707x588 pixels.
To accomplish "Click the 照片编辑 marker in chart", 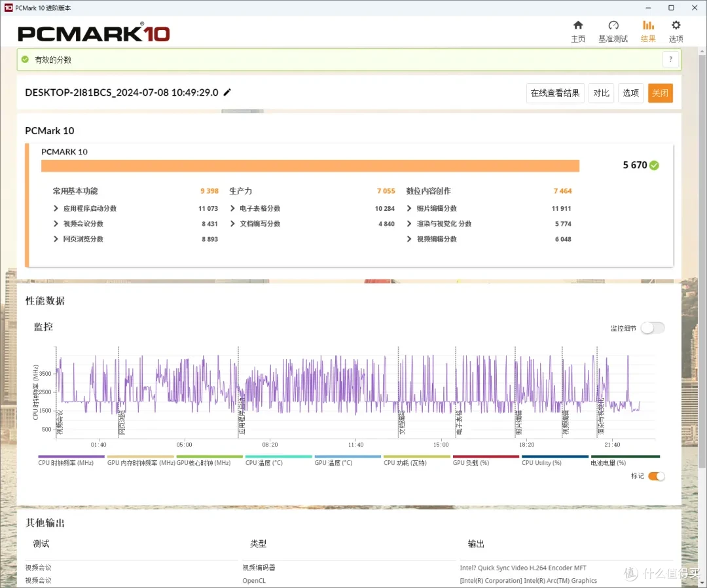I will click(x=518, y=422).
